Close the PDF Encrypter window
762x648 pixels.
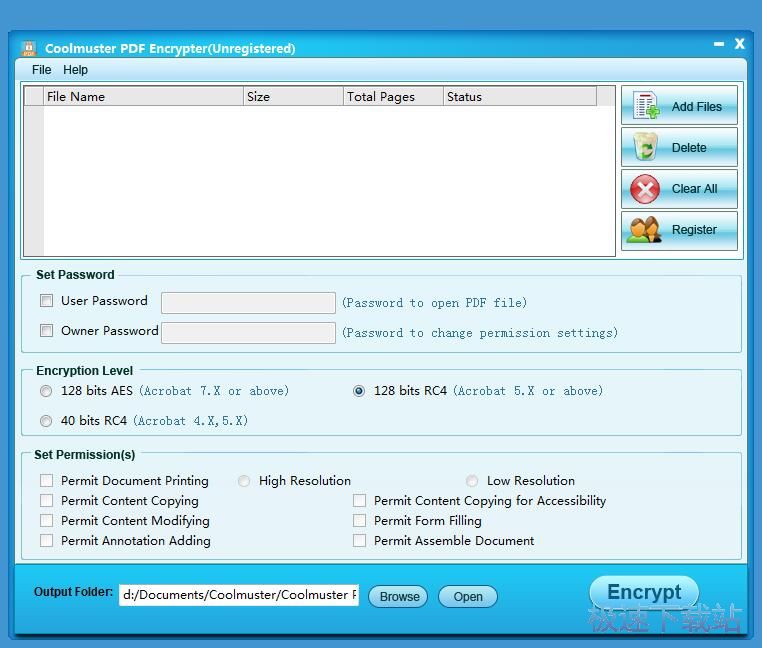(x=740, y=44)
